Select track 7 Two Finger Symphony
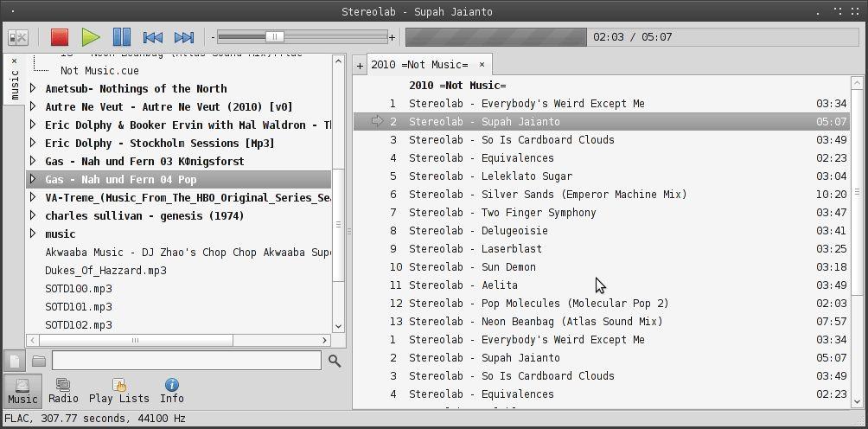 tap(601, 213)
